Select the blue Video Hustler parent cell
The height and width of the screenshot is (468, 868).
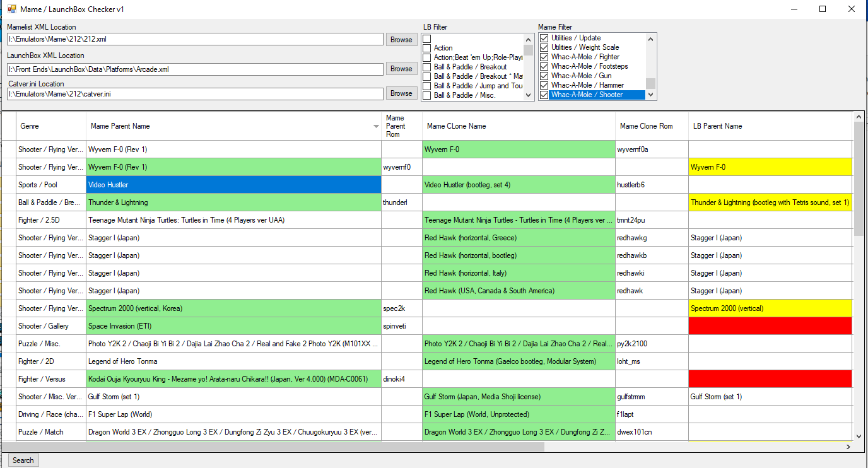[x=233, y=185]
